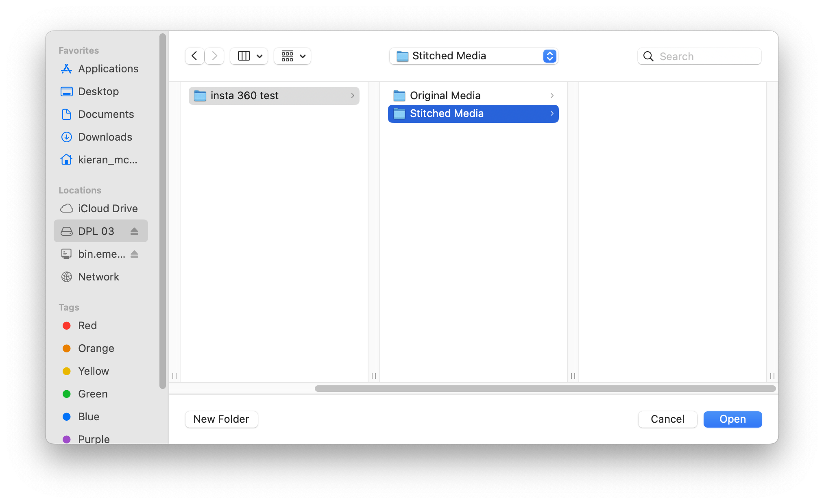Expand Stitched Media via its chevron
The width and height of the screenshot is (824, 504).
click(x=552, y=113)
